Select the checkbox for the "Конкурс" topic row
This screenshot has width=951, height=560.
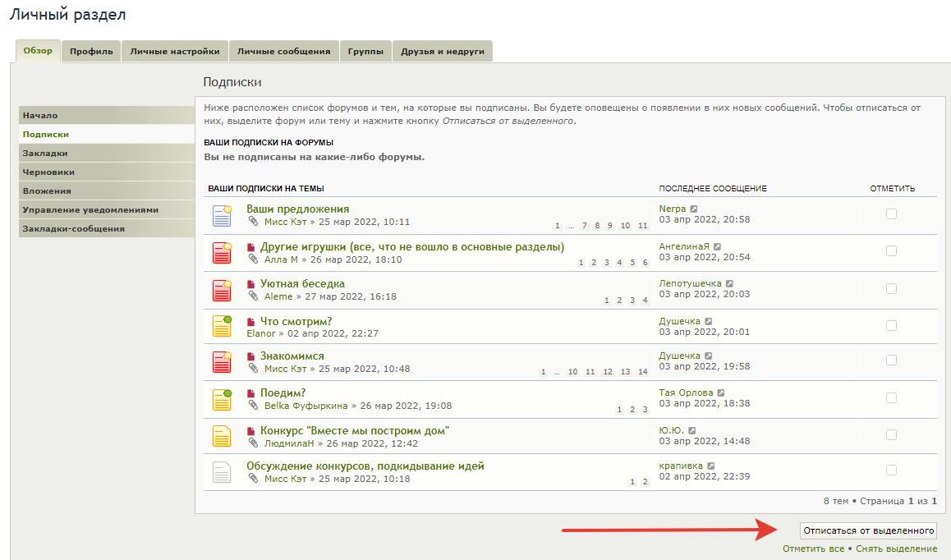[891, 436]
